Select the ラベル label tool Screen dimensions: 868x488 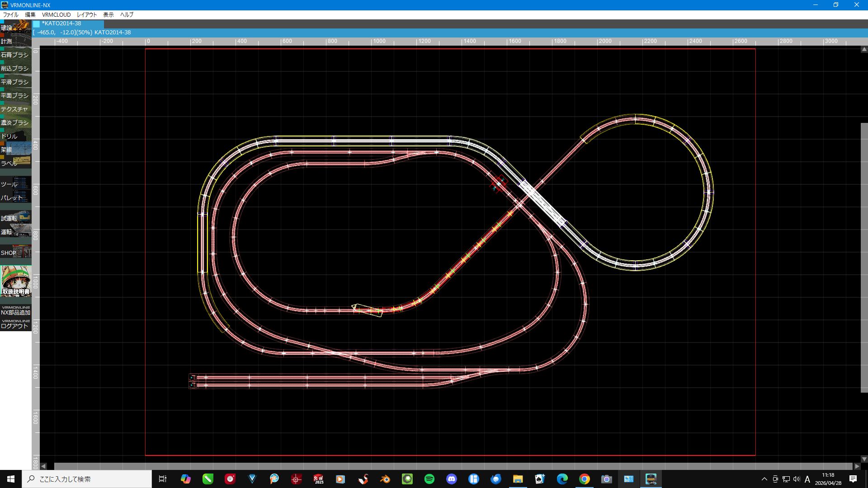tap(16, 162)
